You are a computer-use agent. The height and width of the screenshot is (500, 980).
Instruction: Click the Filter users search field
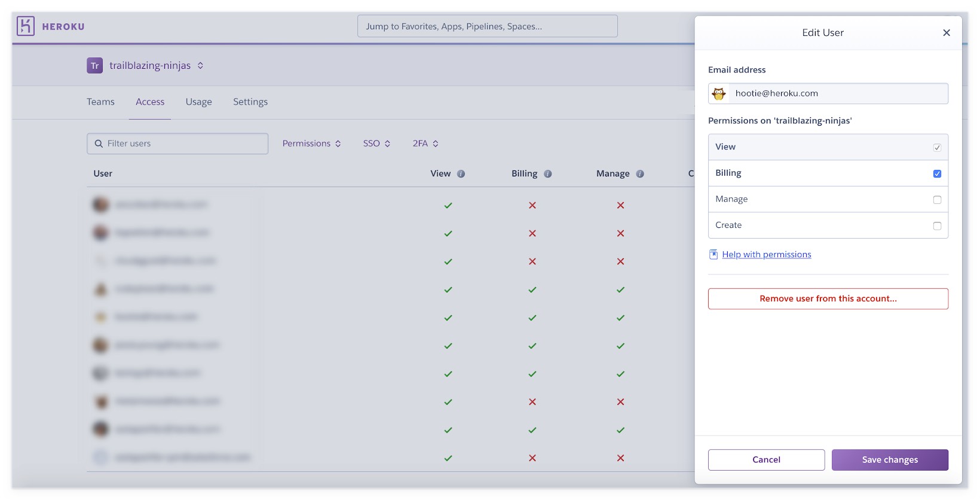(x=177, y=144)
